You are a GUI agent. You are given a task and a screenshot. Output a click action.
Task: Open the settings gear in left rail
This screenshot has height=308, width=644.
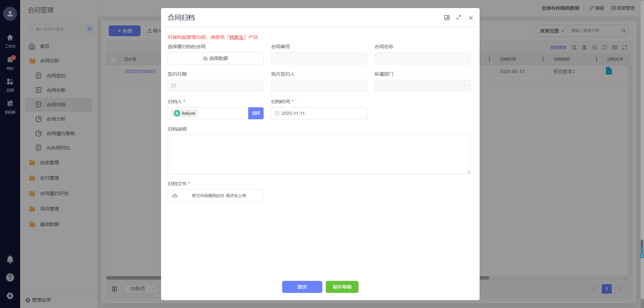click(10, 296)
